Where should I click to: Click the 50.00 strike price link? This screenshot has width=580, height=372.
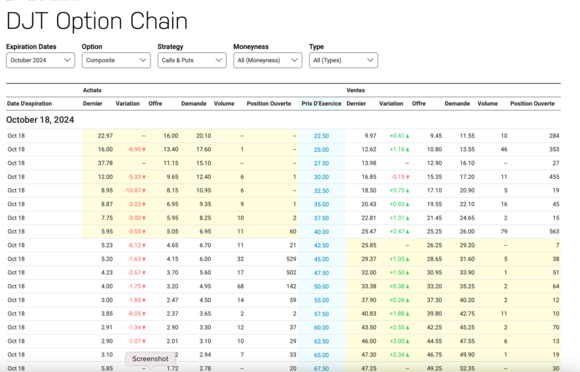(x=321, y=287)
